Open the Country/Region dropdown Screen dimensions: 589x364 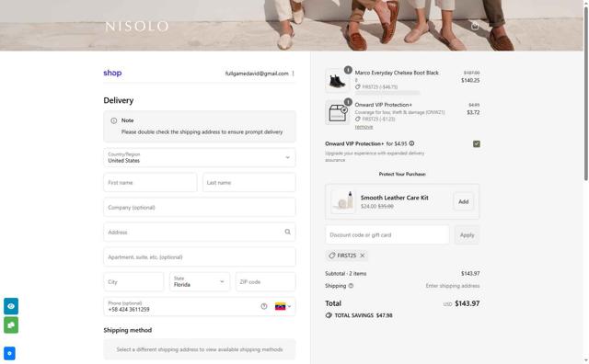pyautogui.click(x=200, y=157)
